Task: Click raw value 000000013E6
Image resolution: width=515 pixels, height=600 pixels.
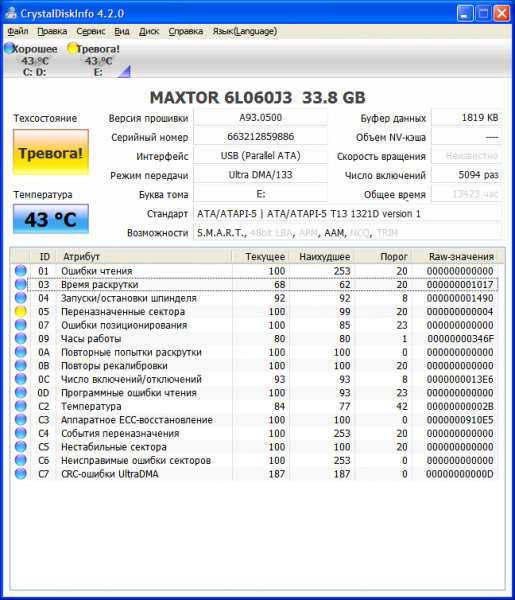Action: click(460, 379)
